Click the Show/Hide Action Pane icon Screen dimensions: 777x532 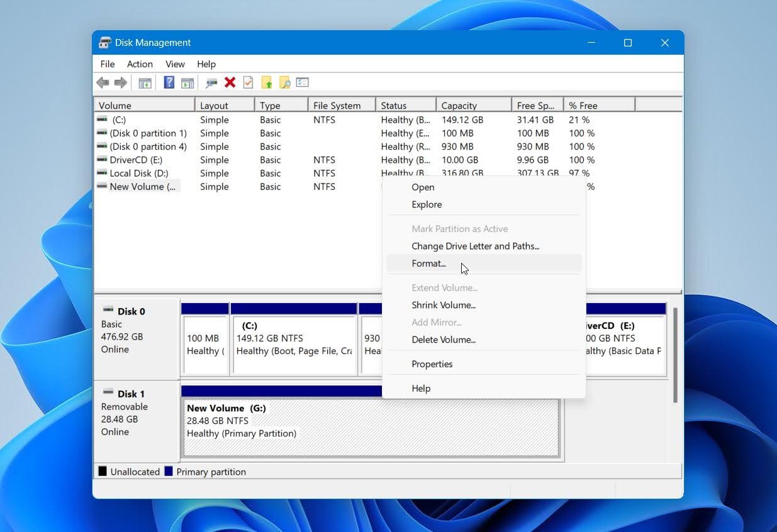pyautogui.click(x=187, y=82)
